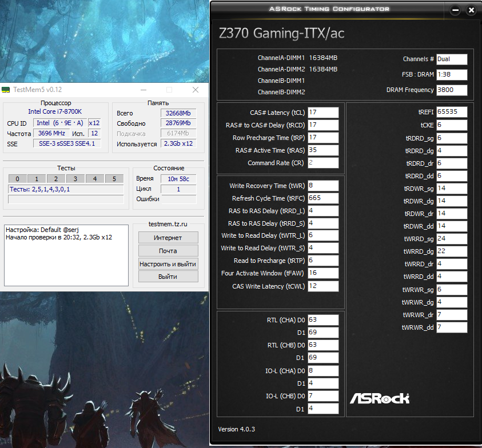Click the Channels # field showing Dual

(452, 59)
